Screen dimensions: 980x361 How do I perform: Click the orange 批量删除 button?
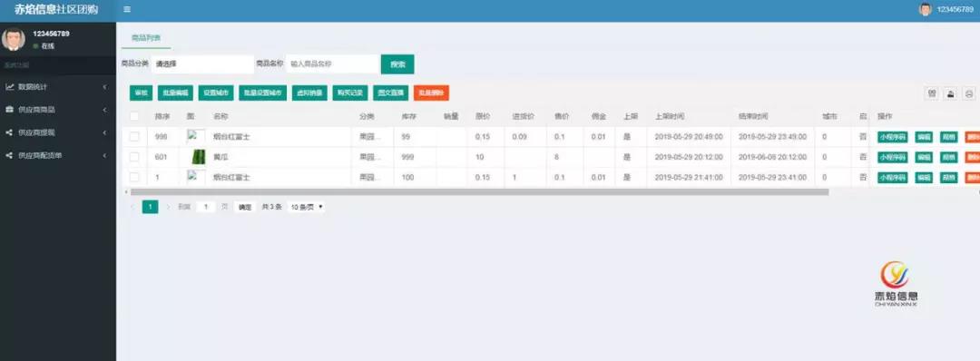431,93
